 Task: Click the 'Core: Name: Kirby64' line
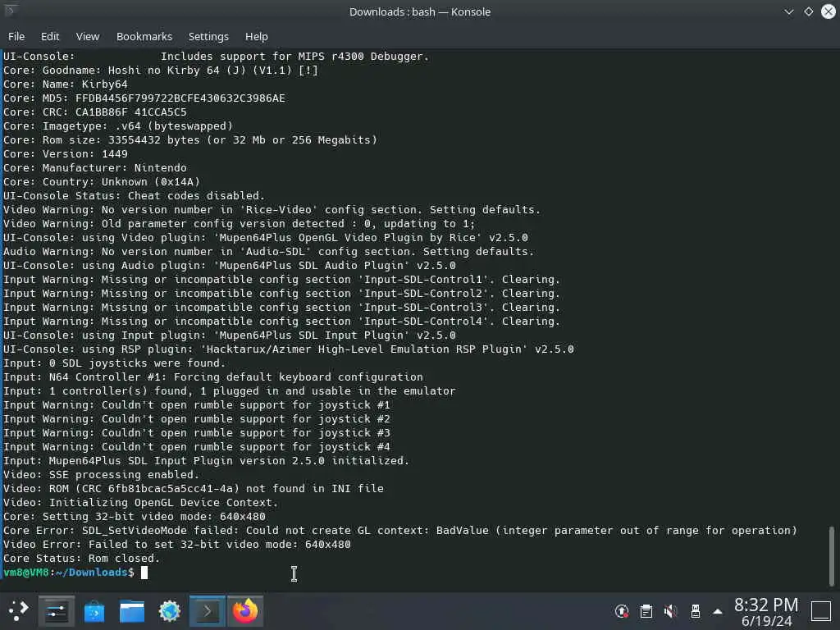(66, 84)
